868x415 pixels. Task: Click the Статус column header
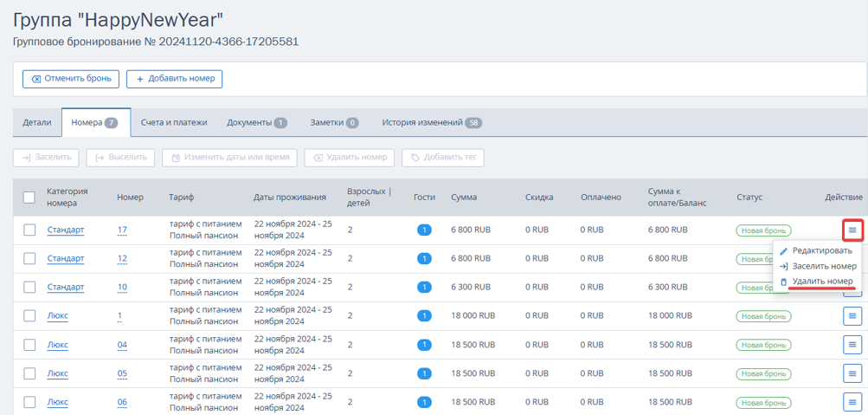(x=749, y=198)
